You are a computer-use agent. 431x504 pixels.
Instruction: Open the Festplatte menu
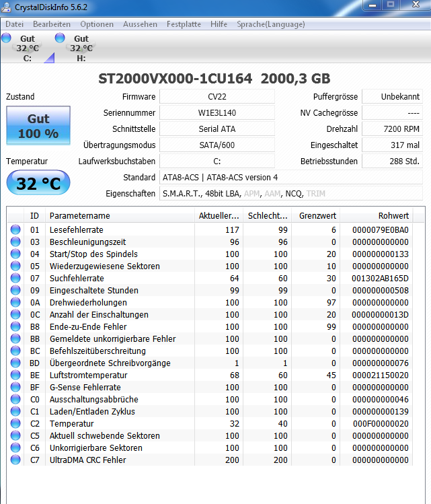click(184, 24)
